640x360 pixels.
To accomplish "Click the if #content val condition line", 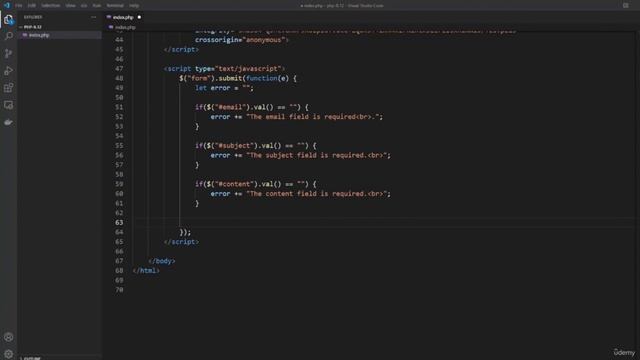I will click(x=256, y=184).
